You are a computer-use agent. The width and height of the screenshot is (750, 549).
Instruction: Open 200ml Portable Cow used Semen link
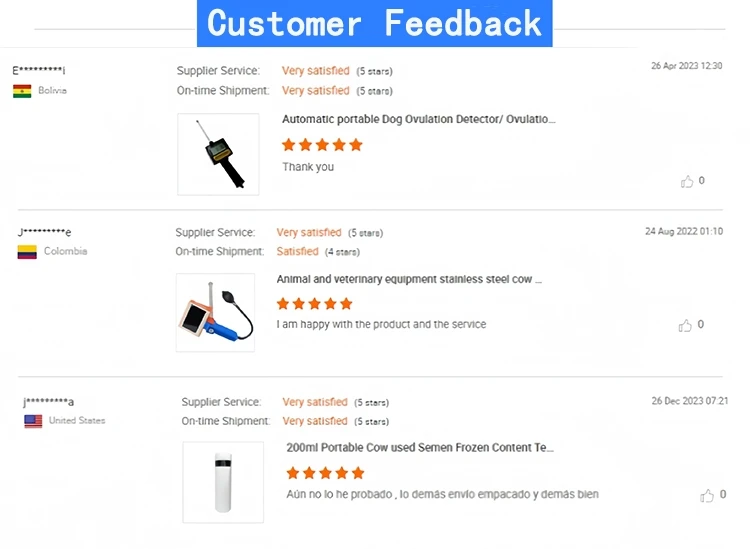tap(420, 448)
